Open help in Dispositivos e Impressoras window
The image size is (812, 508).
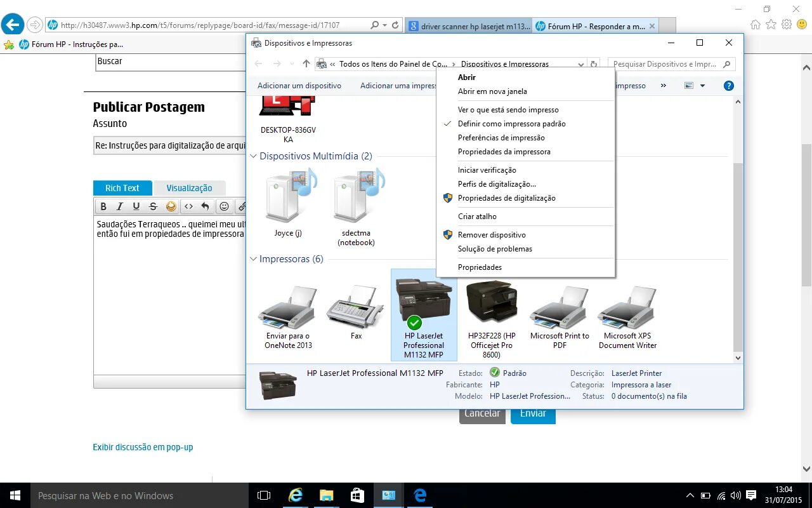click(x=729, y=86)
